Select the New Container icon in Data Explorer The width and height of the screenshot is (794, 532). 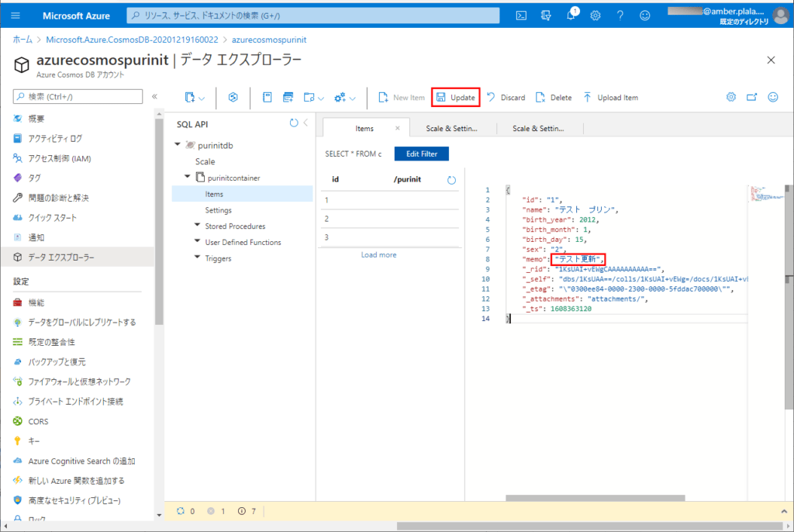[190, 97]
